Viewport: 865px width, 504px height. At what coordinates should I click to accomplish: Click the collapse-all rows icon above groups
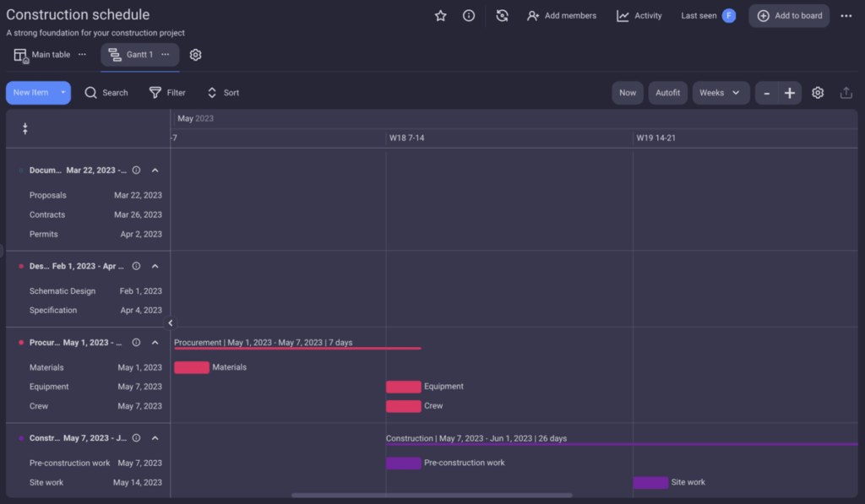(24, 129)
